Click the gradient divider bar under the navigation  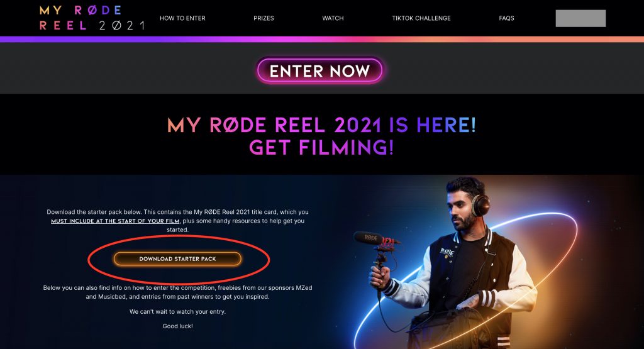click(x=322, y=40)
